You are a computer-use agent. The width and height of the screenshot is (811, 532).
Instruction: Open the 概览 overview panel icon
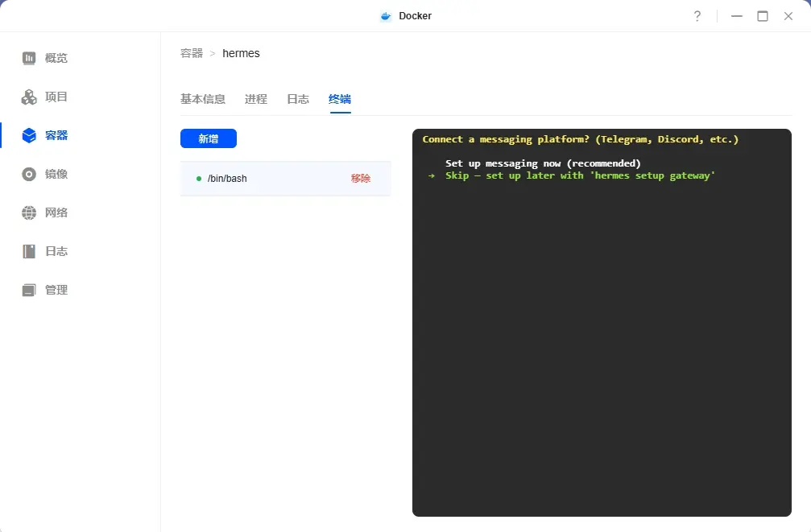point(30,57)
